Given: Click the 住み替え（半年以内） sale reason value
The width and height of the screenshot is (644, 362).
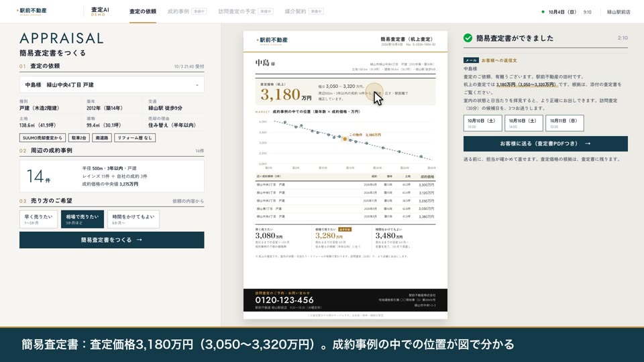Looking at the screenshot, I should 172,125.
